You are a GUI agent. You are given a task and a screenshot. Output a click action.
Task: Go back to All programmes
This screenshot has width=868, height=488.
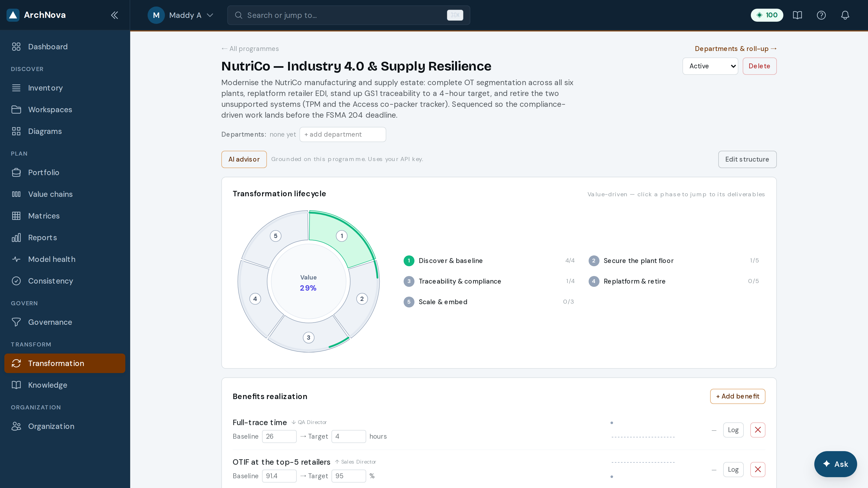tap(250, 49)
